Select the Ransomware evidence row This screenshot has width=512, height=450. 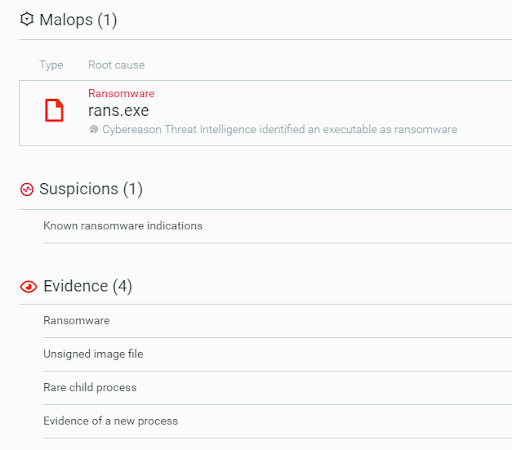tap(277, 321)
